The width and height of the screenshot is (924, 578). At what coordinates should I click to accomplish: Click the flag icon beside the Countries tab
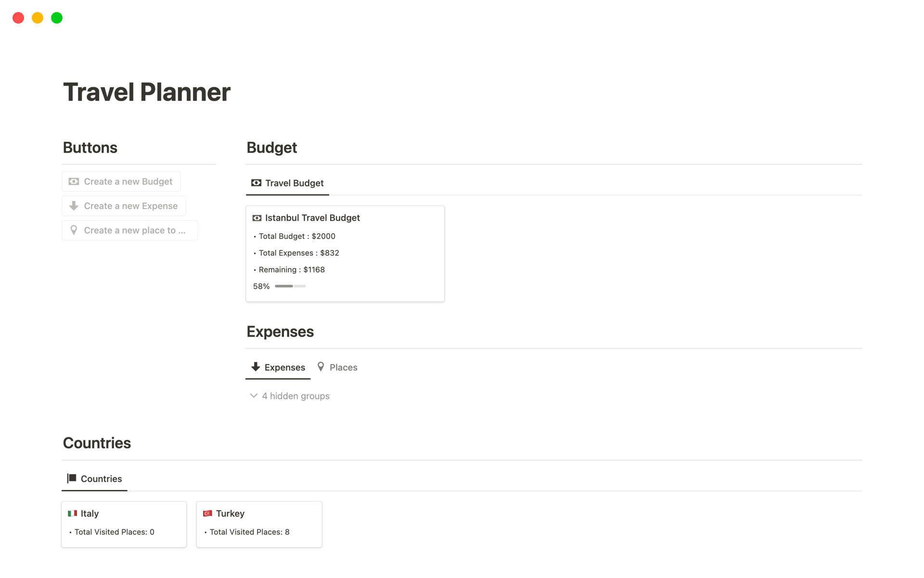pyautogui.click(x=71, y=478)
